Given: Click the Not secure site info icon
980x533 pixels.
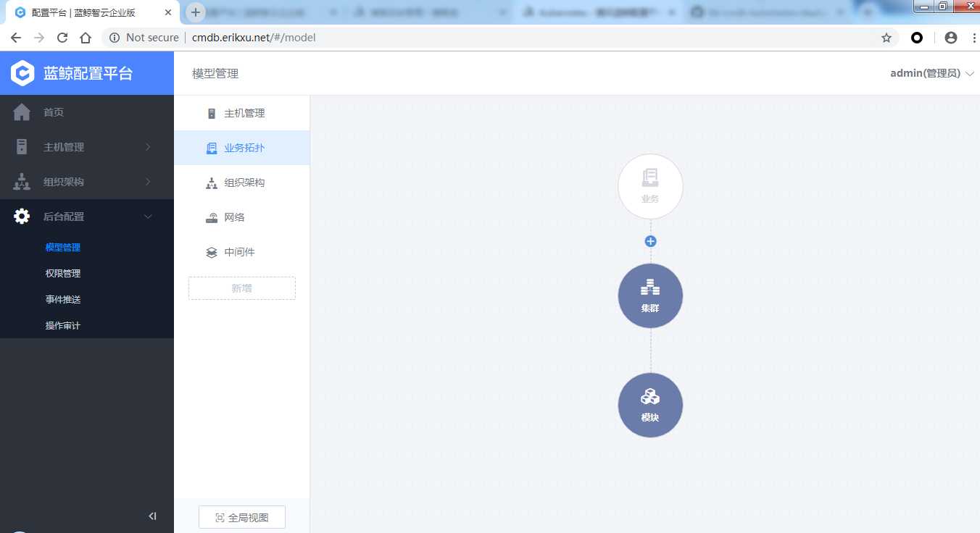Looking at the screenshot, I should [x=115, y=38].
